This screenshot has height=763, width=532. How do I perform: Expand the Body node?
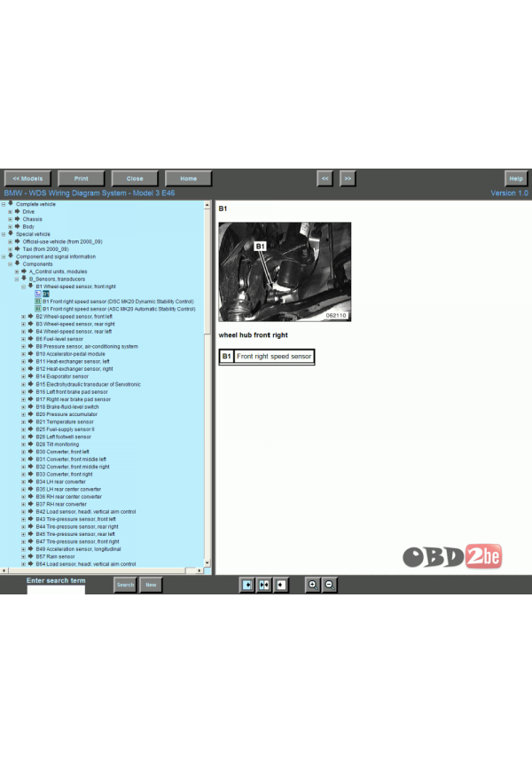(11, 227)
